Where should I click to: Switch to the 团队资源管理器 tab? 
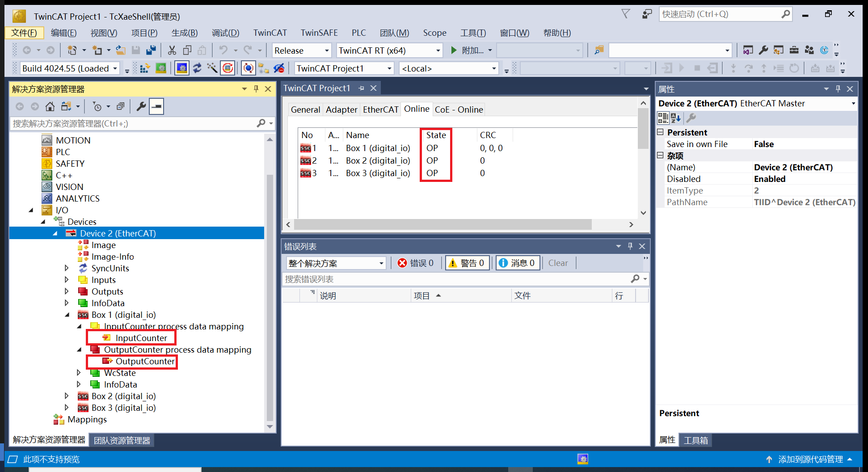point(122,440)
